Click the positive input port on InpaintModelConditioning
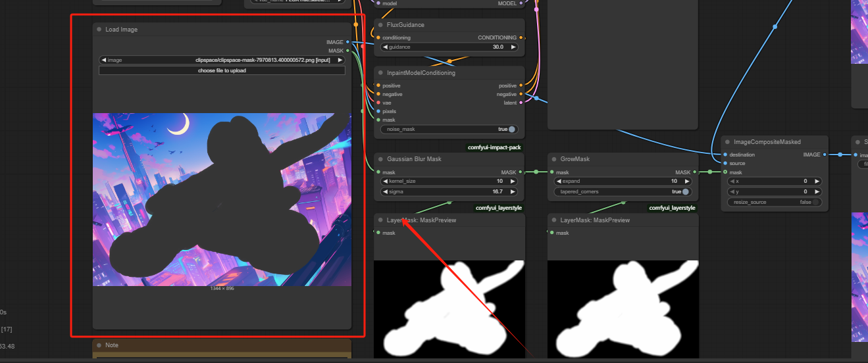The height and width of the screenshot is (363, 868). (378, 85)
